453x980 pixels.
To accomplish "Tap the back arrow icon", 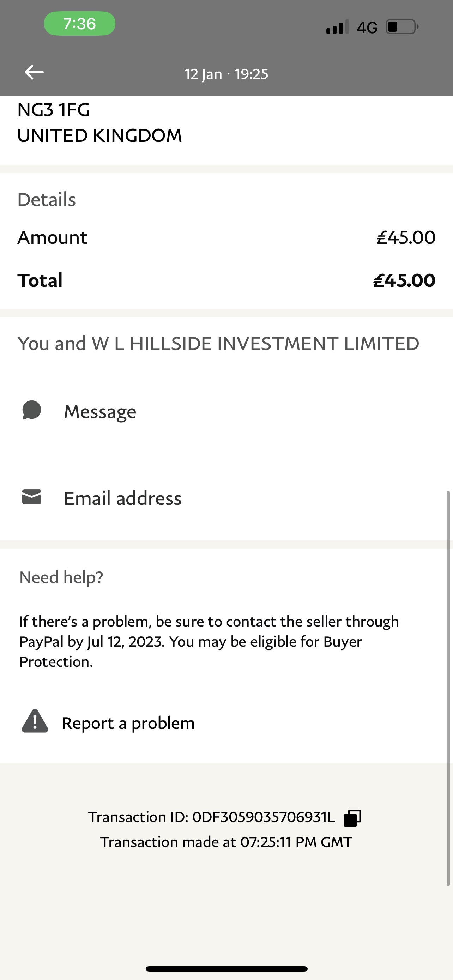I will (34, 72).
